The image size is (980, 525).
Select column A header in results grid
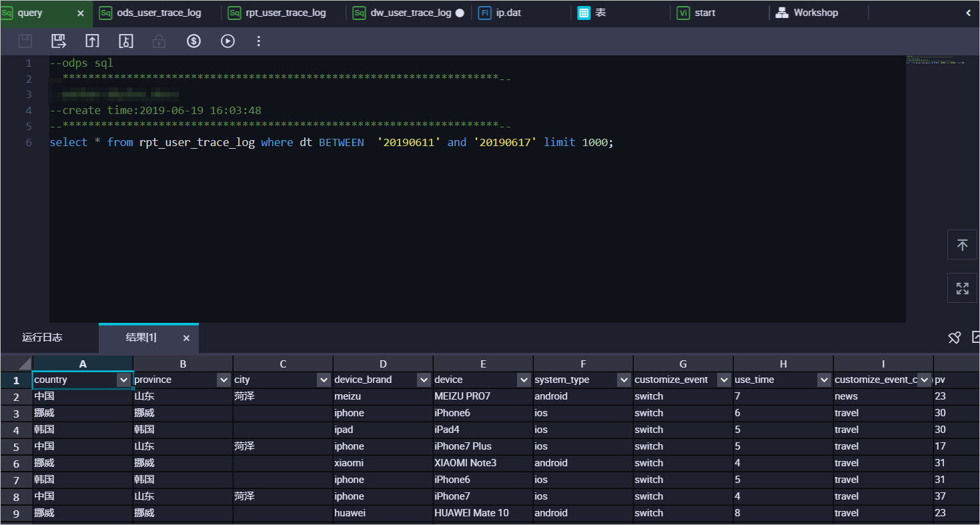pos(83,364)
